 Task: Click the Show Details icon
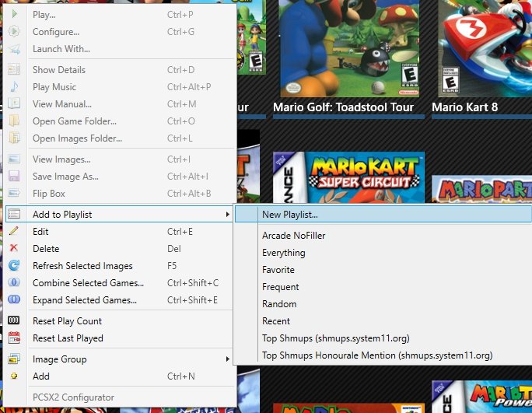click(14, 69)
